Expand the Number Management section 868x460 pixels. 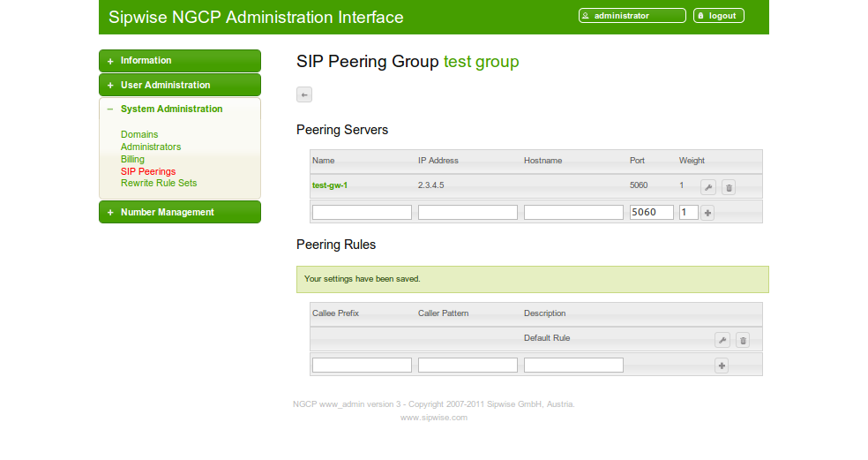[180, 212]
